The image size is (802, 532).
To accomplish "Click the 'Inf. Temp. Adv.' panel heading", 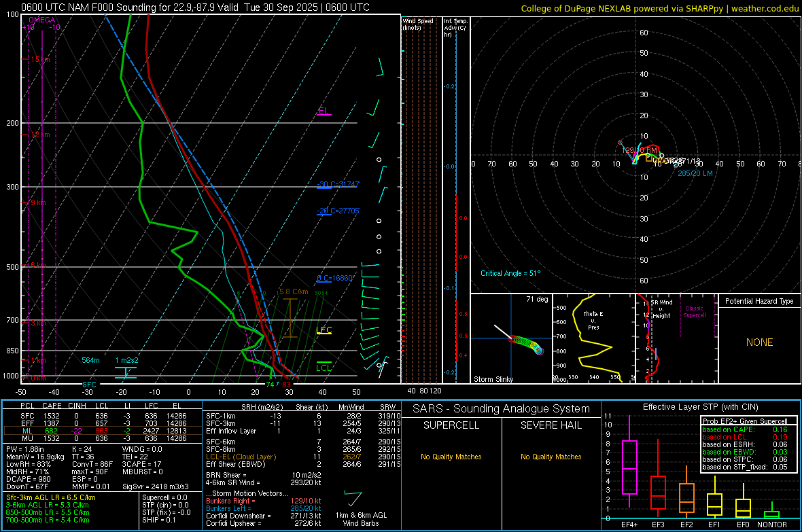I will click(455, 28).
